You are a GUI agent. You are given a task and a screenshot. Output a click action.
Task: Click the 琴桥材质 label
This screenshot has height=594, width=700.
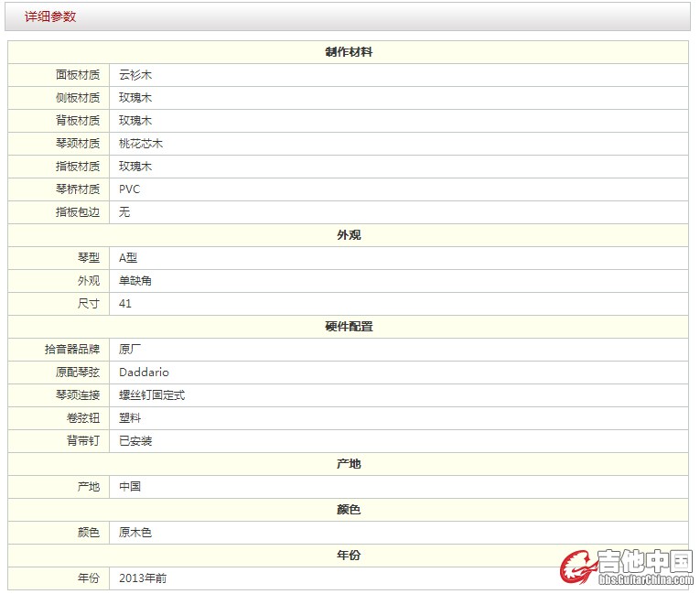click(x=78, y=189)
